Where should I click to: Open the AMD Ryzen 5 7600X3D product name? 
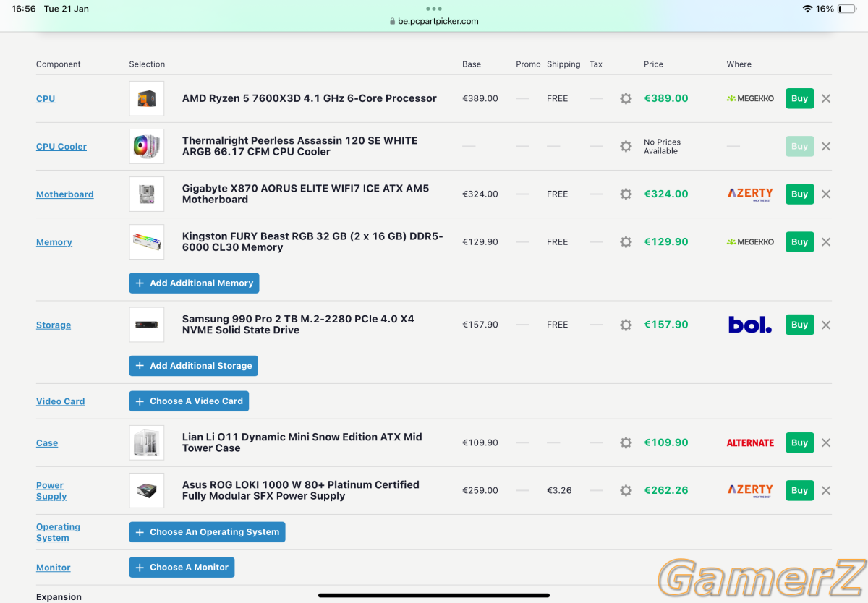310,98
